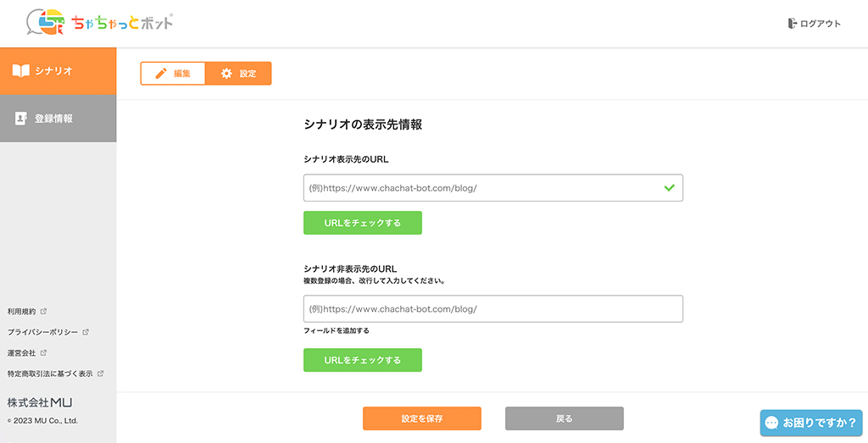Click the gear icon on 設定 tab
Image resolution: width=868 pixels, height=443 pixels.
pyautogui.click(x=226, y=74)
